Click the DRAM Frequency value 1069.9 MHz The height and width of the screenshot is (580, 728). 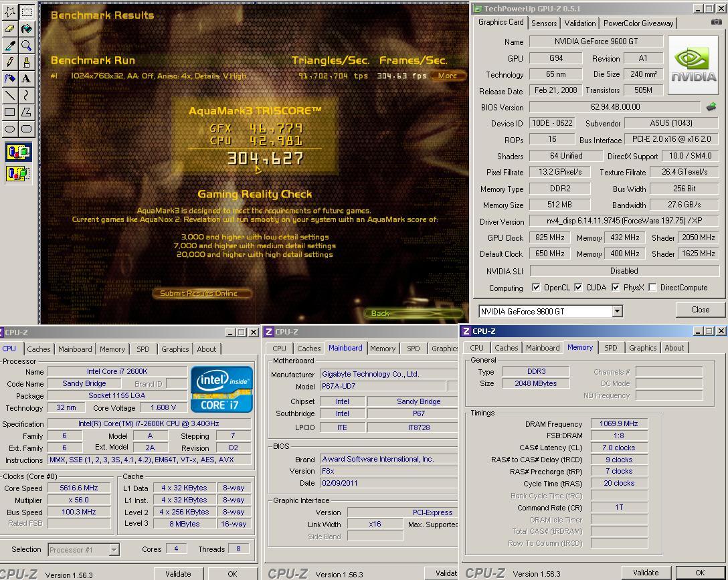(x=619, y=423)
